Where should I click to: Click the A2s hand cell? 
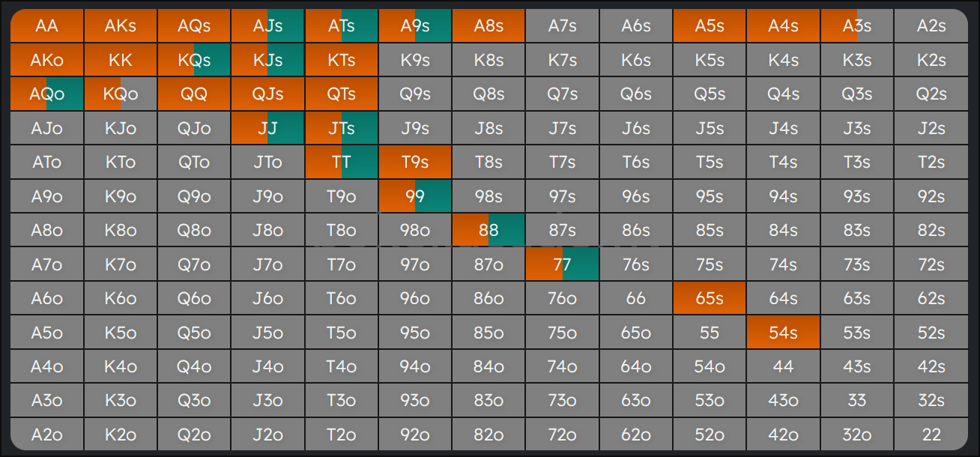coord(931,26)
